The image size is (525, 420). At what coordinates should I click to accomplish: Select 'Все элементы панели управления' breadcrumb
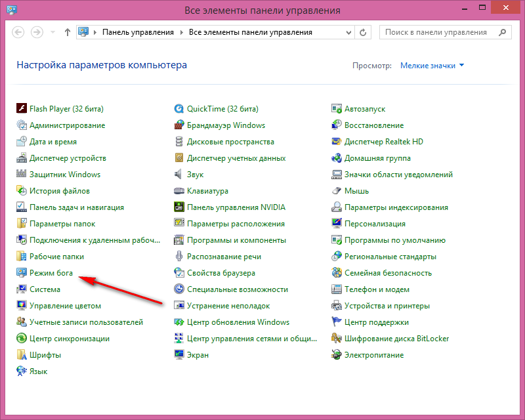[x=251, y=32]
